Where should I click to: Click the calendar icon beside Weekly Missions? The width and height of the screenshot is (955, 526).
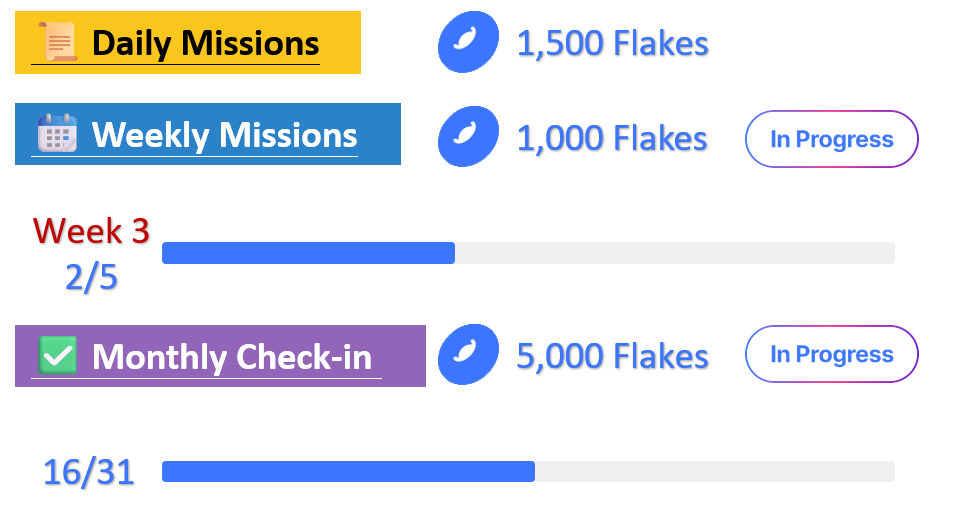(57, 133)
